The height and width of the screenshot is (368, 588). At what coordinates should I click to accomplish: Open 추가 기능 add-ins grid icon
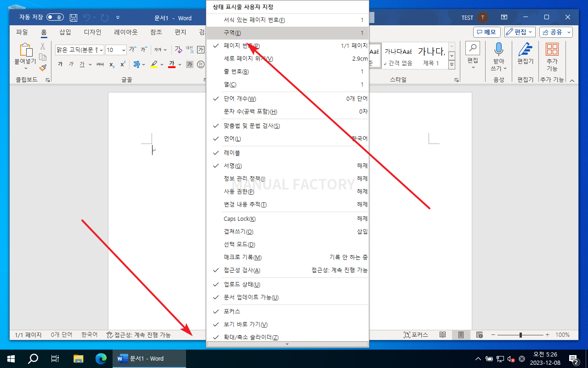point(552,49)
